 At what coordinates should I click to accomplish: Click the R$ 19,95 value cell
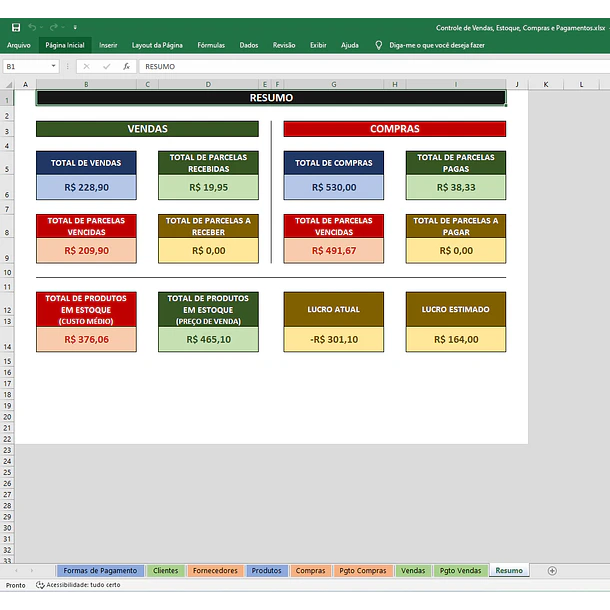[x=208, y=187]
